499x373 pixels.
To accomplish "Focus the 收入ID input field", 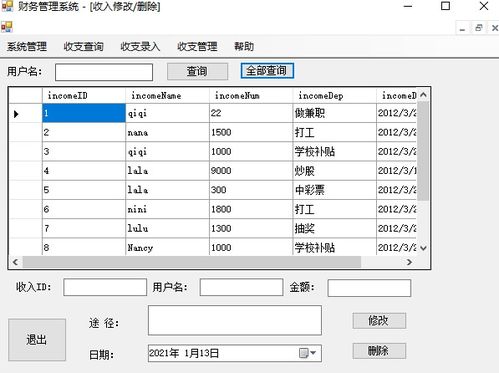I will (x=105, y=287).
